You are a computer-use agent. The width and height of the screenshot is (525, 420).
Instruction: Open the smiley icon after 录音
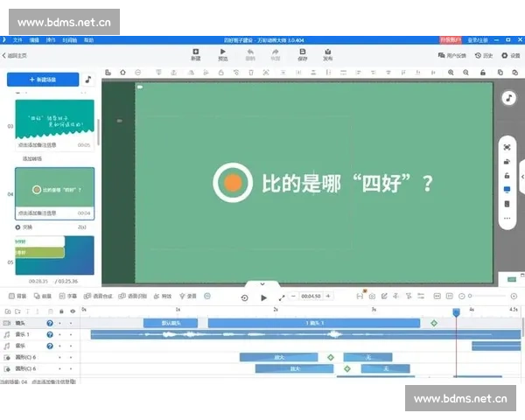point(207,296)
